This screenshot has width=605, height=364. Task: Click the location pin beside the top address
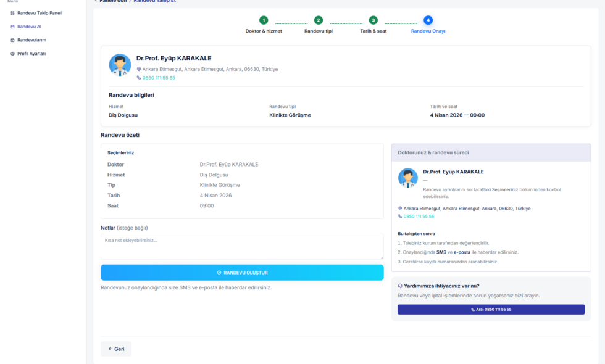point(139,69)
